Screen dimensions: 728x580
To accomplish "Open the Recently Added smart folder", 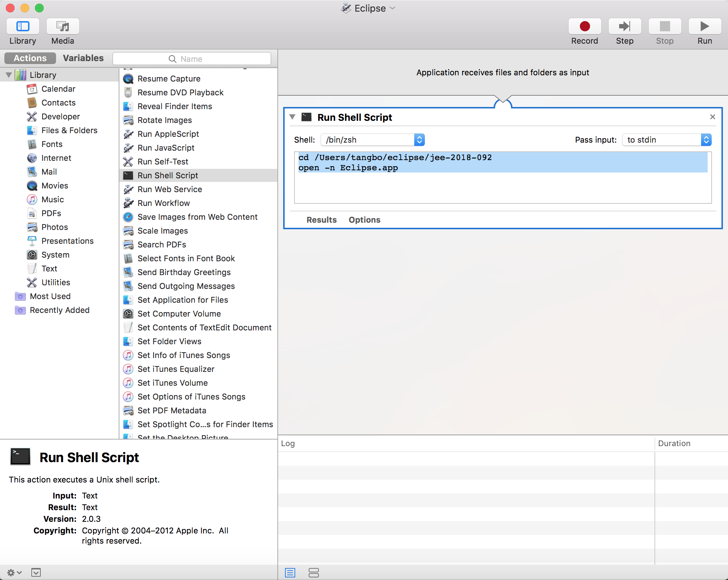I will [60, 310].
